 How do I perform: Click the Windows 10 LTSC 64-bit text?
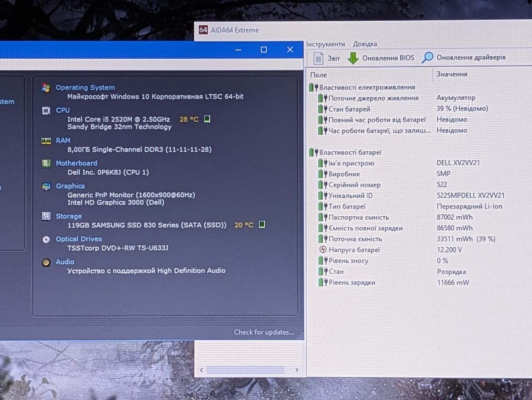click(155, 97)
